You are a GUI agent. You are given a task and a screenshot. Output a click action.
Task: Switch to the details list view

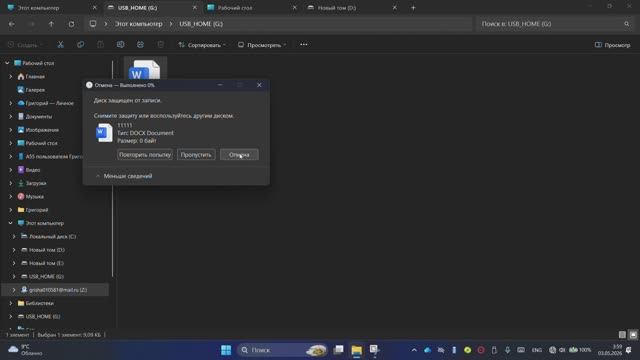click(x=622, y=335)
